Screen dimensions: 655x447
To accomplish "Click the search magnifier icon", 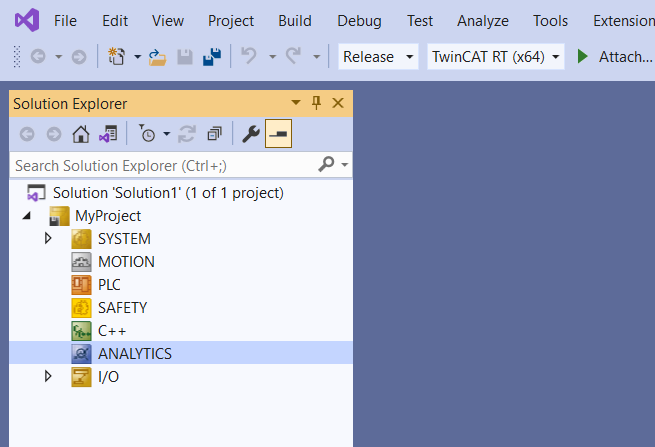I will pyautogui.click(x=326, y=164).
